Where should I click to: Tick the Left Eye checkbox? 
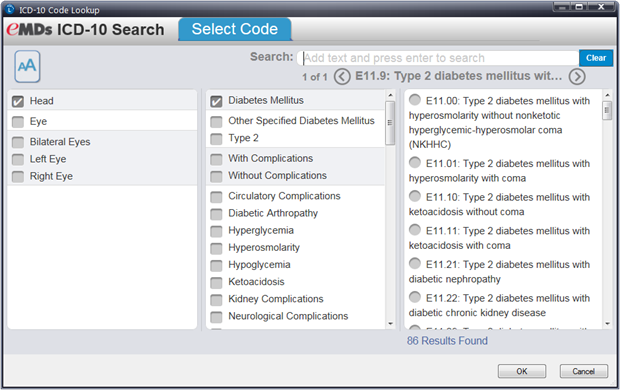(x=18, y=159)
